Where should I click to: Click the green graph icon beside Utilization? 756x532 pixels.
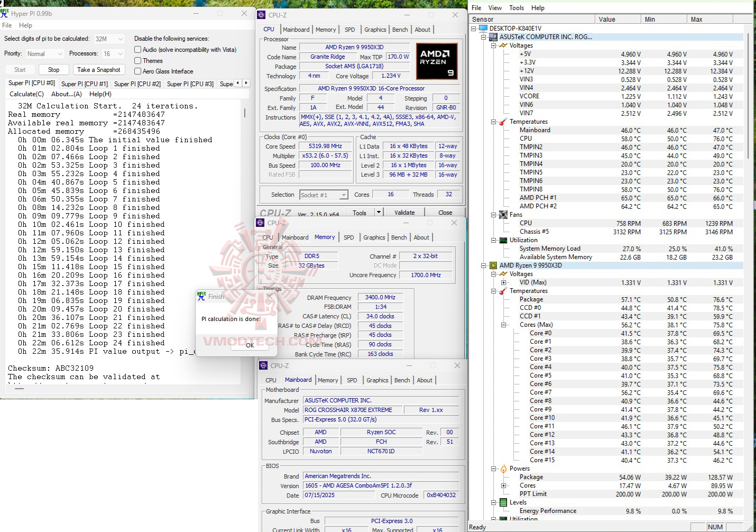(x=502, y=240)
